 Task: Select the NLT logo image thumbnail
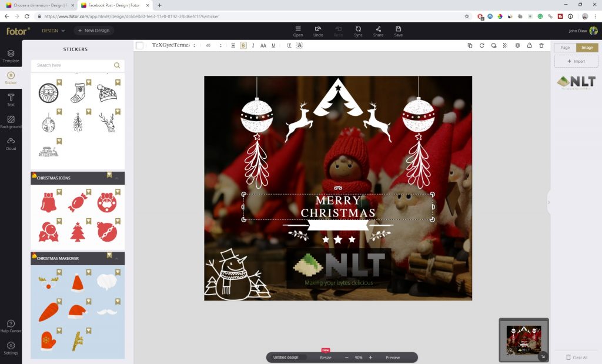click(576, 82)
